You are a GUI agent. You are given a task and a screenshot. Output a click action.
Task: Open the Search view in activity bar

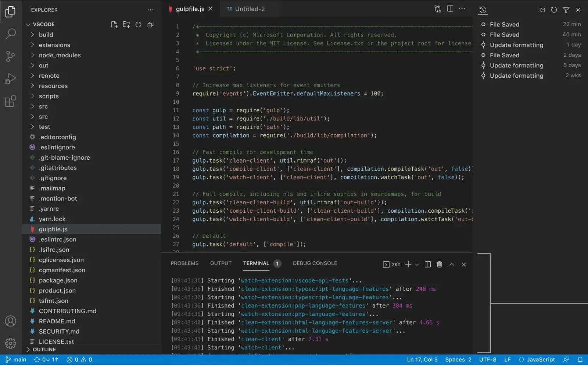pos(11,34)
